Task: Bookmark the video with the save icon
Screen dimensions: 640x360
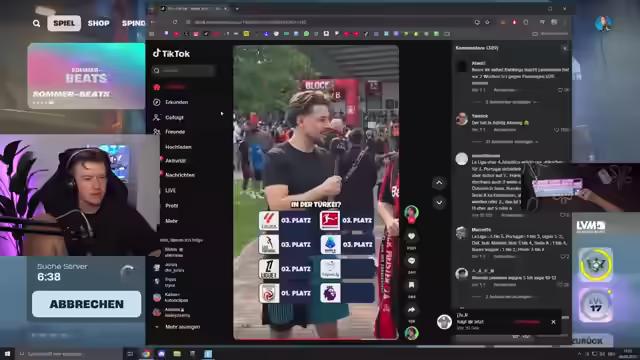Action: pos(411,285)
